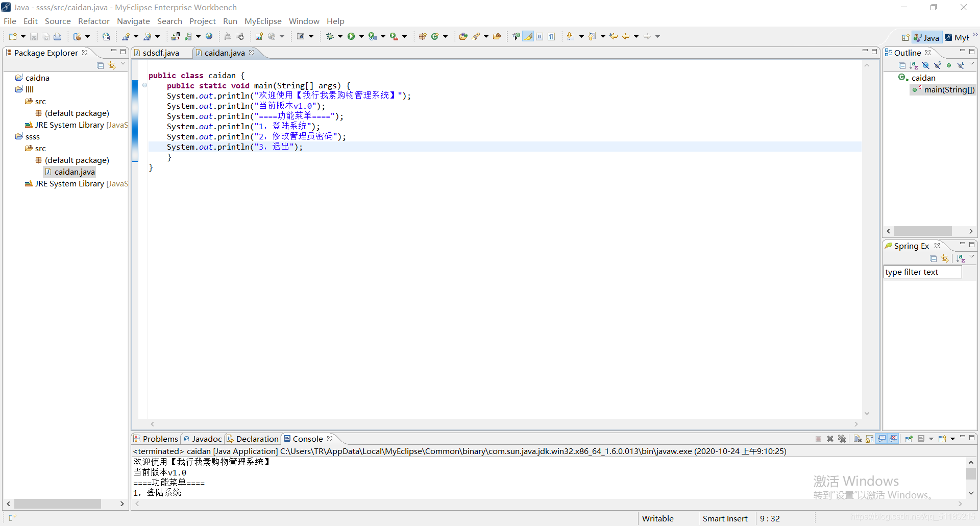Image resolution: width=980 pixels, height=526 pixels.
Task: Click the New Java Package icon
Action: pos(423,36)
